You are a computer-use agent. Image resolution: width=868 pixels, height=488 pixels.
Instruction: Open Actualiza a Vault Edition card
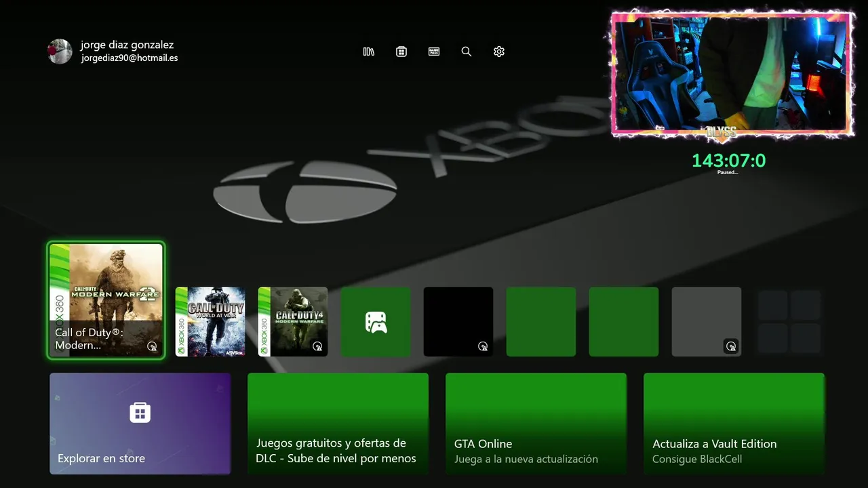(x=734, y=424)
